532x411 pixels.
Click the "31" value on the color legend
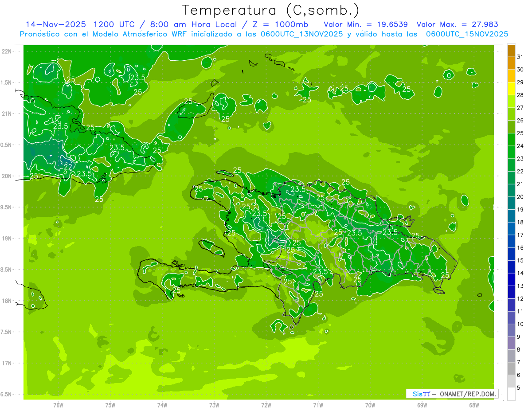coord(520,57)
